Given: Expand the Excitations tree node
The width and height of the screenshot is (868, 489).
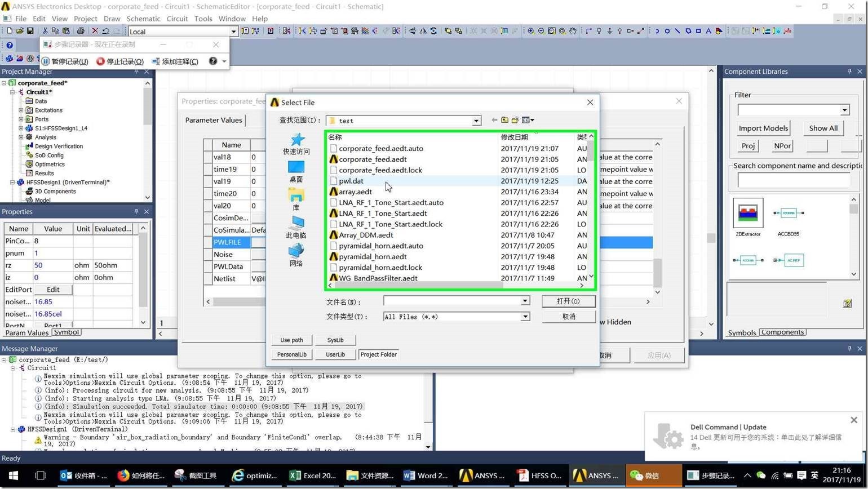Looking at the screenshot, I should coord(21,110).
